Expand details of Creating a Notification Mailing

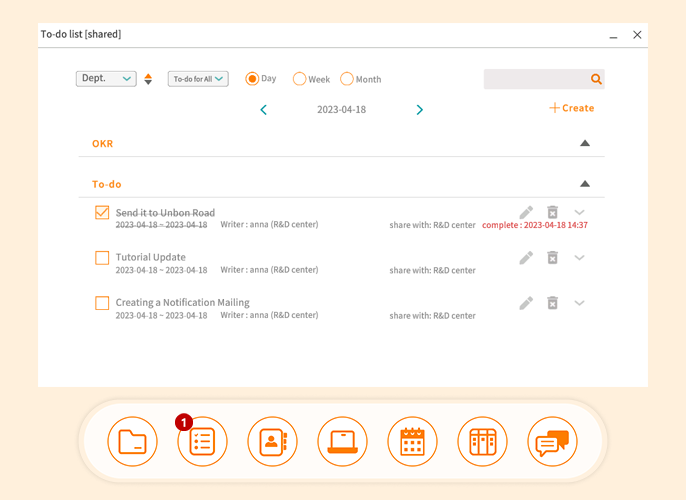[579, 303]
